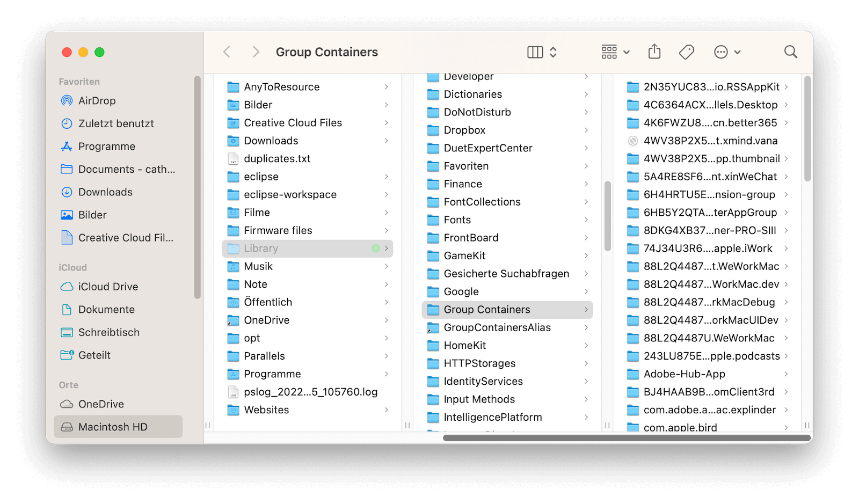Select the 4WV38P2X5...t.xmind.vana item
The image size is (859, 504).
point(708,141)
